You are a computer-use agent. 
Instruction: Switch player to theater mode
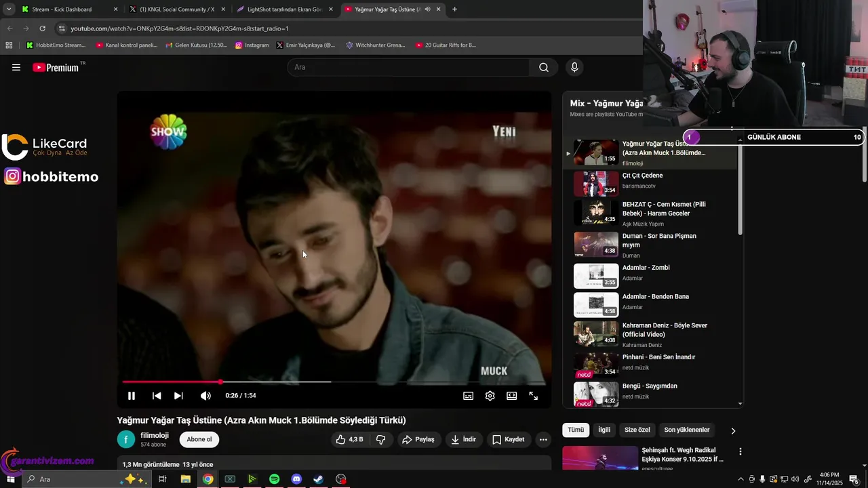point(511,396)
